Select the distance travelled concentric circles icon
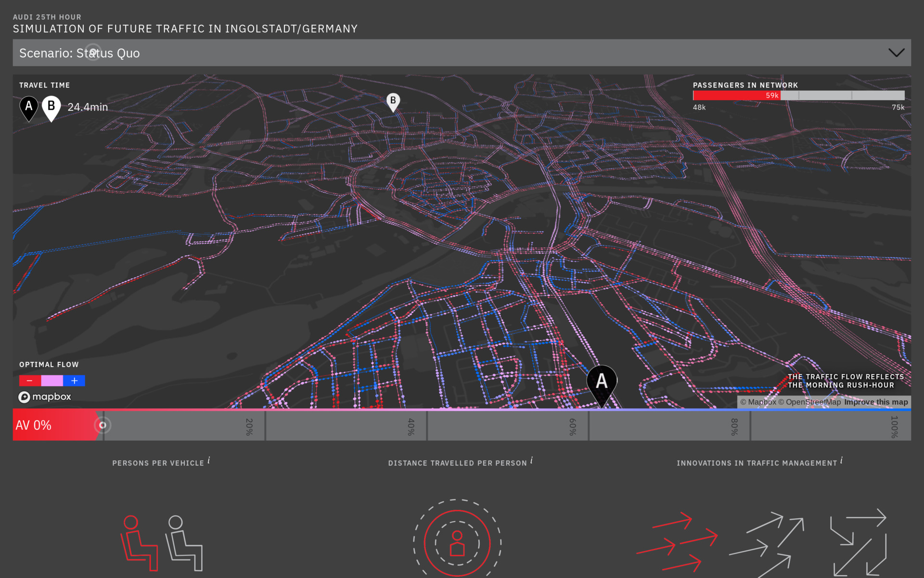924x578 pixels. 457,542
